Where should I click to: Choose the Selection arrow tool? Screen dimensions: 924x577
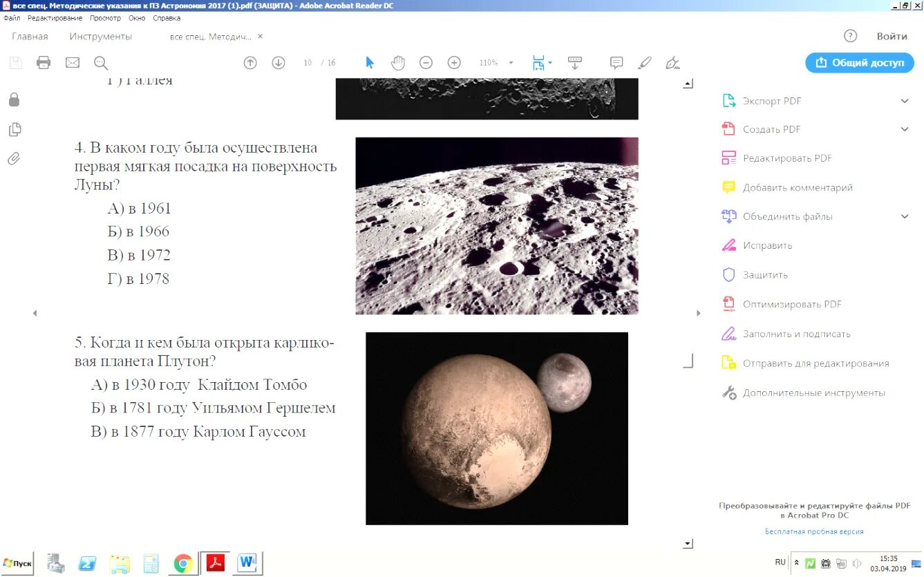coord(370,63)
